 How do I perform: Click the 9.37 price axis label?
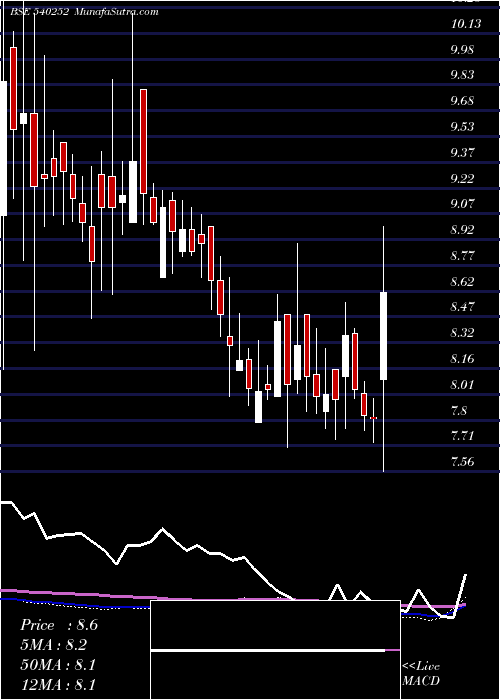pyautogui.click(x=462, y=153)
